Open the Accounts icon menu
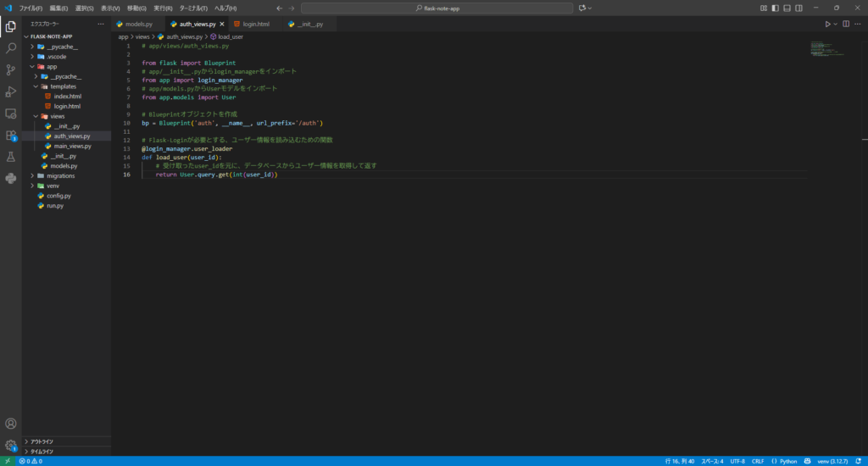The image size is (868, 466). tap(11, 424)
